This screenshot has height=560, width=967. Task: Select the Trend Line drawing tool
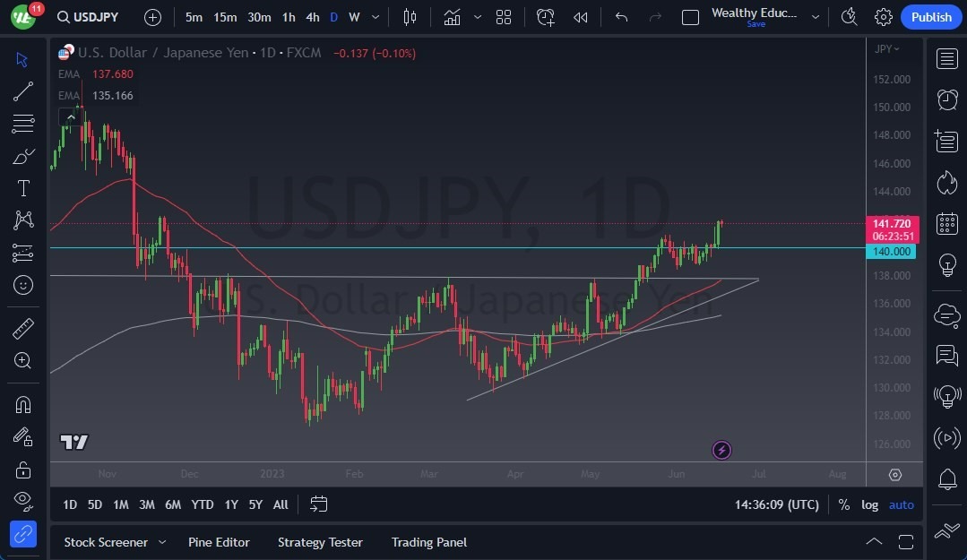[x=22, y=91]
